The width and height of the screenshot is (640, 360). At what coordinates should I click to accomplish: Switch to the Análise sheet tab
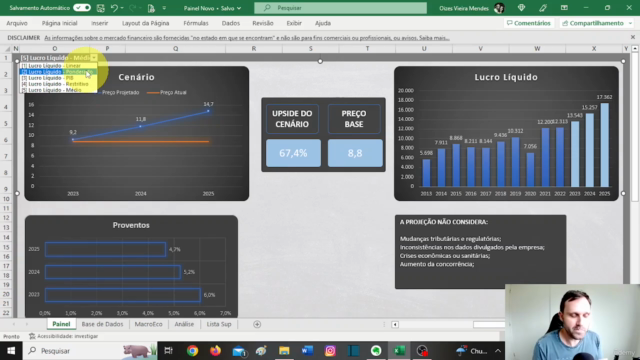[x=184, y=324]
